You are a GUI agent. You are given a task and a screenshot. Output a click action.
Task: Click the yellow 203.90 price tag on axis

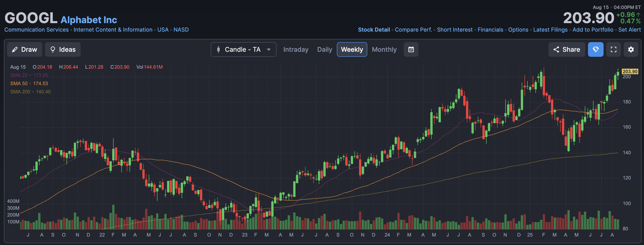[630, 71]
